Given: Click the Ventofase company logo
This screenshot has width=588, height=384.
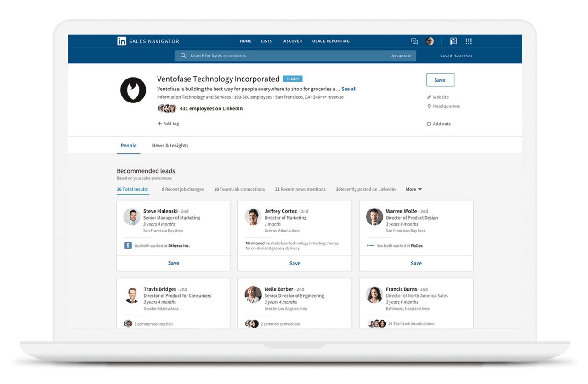Looking at the screenshot, I should 133,90.
